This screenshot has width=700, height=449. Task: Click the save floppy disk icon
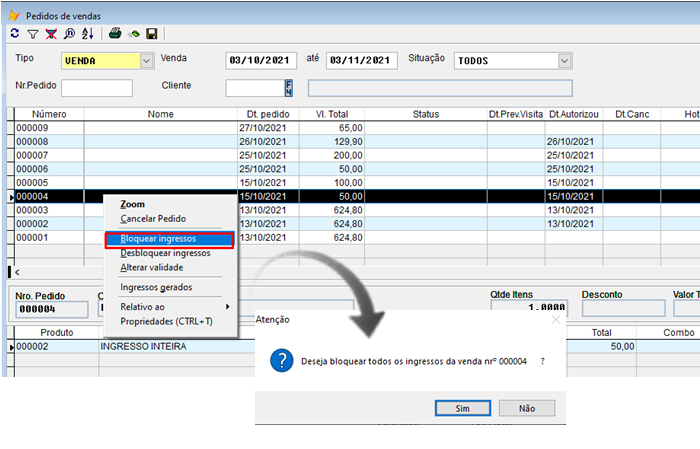[151, 34]
